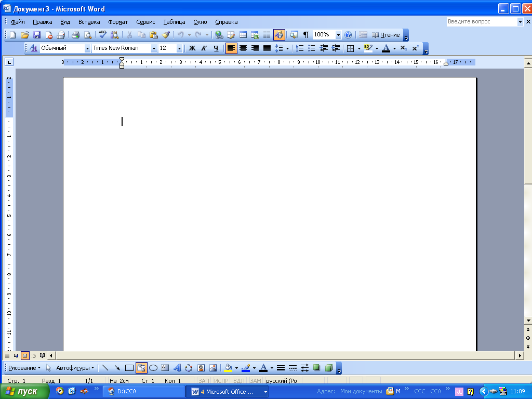Open print preview
Screen dimensions: 532x399
(x=87, y=35)
